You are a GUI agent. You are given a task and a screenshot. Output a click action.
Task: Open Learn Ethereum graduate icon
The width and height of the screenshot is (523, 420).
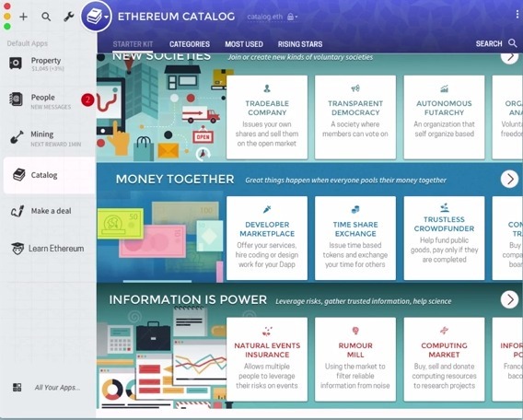coord(17,249)
